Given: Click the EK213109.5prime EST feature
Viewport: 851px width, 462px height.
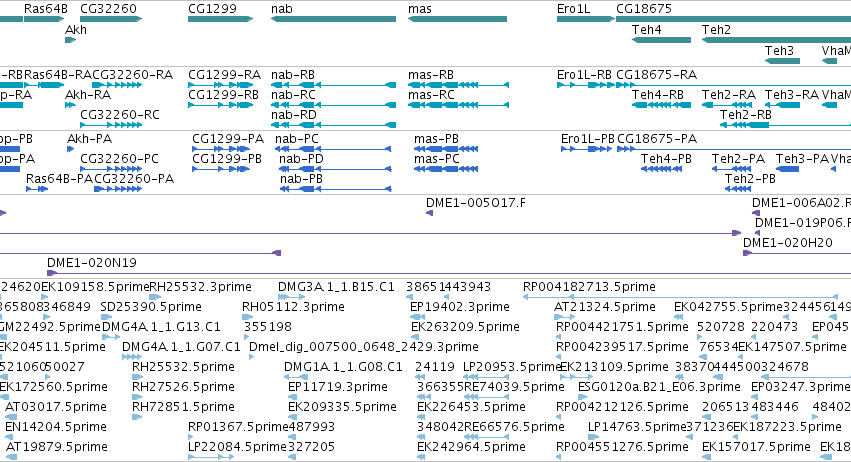Looking at the screenshot, I should click(x=576, y=377).
